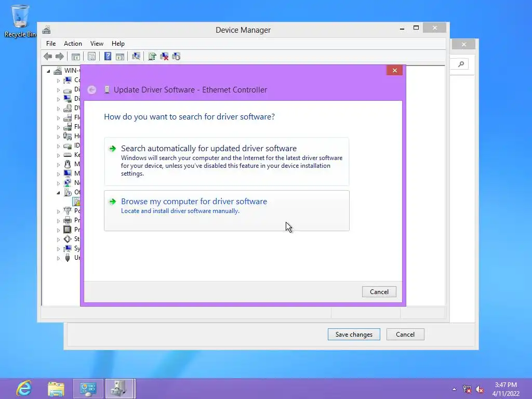
Task: Click Save changes in the background window
Action: [x=354, y=335]
